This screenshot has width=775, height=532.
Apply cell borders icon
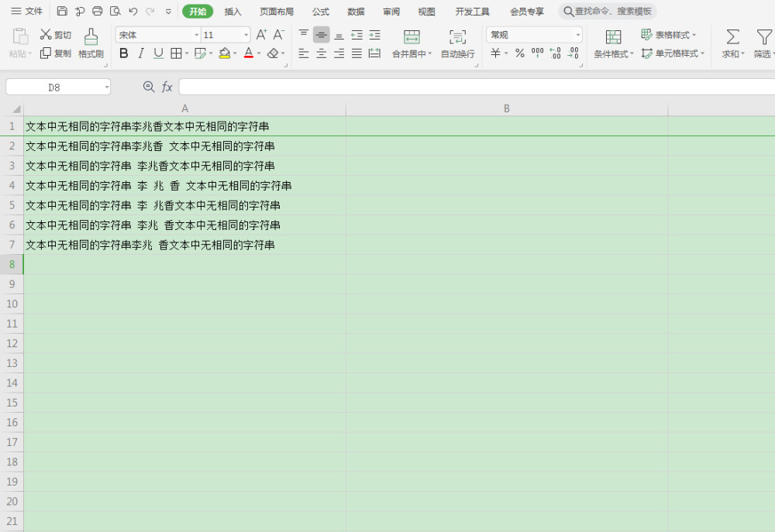point(176,53)
